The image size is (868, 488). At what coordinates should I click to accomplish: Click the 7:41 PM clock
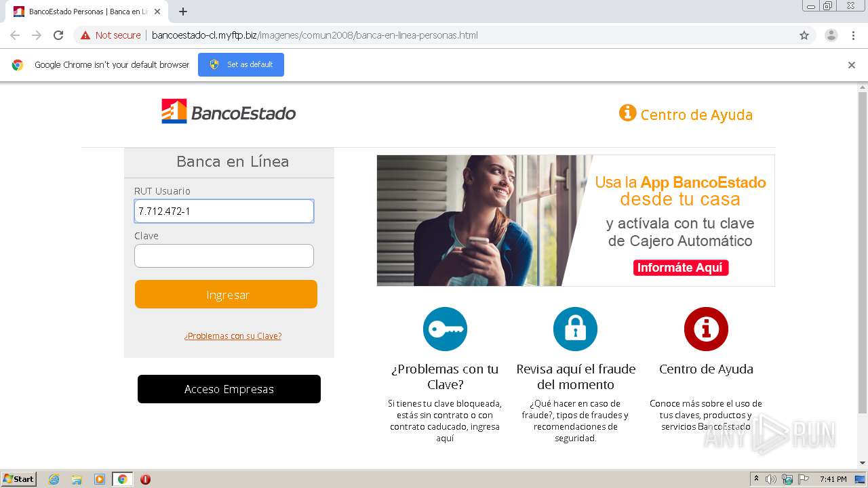pos(833,479)
